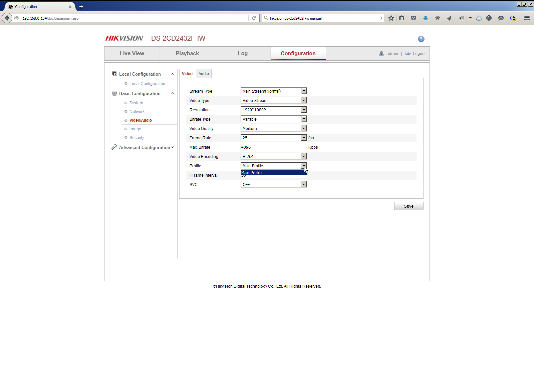Open the browser hamburger menu

coord(527,18)
